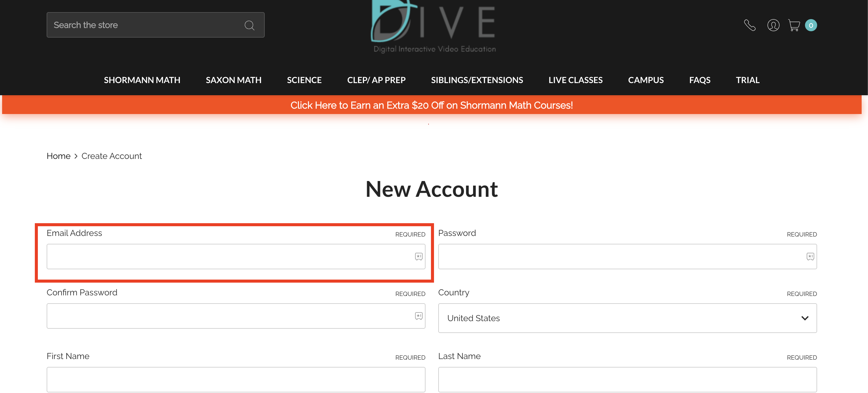Click the cart item count badge
Viewport: 868px width, 393px height.
tap(811, 25)
